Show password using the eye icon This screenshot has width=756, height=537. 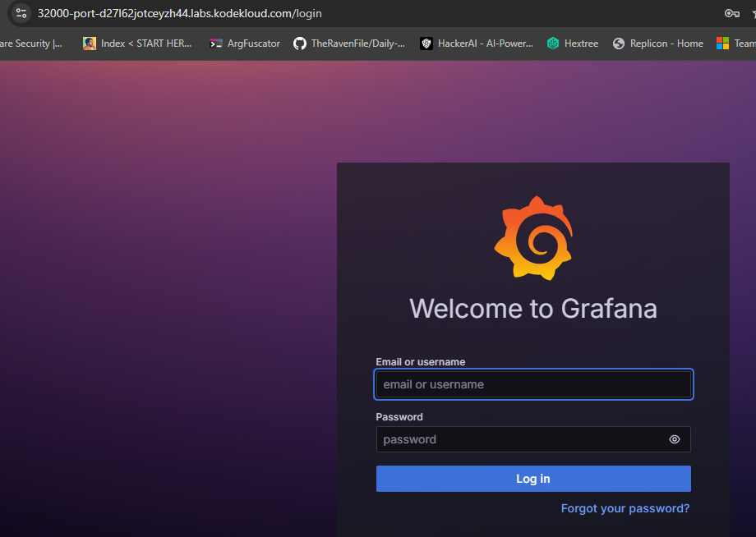675,439
